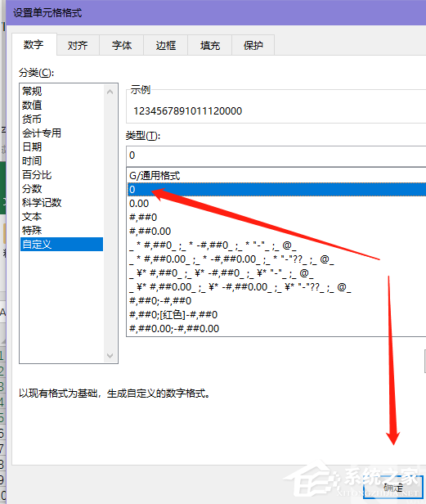Select the 自定义 category
This screenshot has width=426, height=504.
[x=61, y=245]
